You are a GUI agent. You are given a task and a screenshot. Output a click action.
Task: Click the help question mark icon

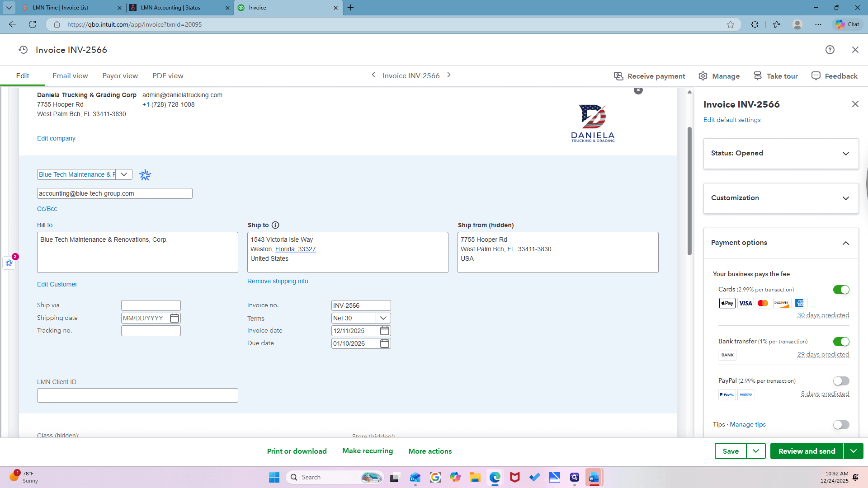click(x=830, y=50)
